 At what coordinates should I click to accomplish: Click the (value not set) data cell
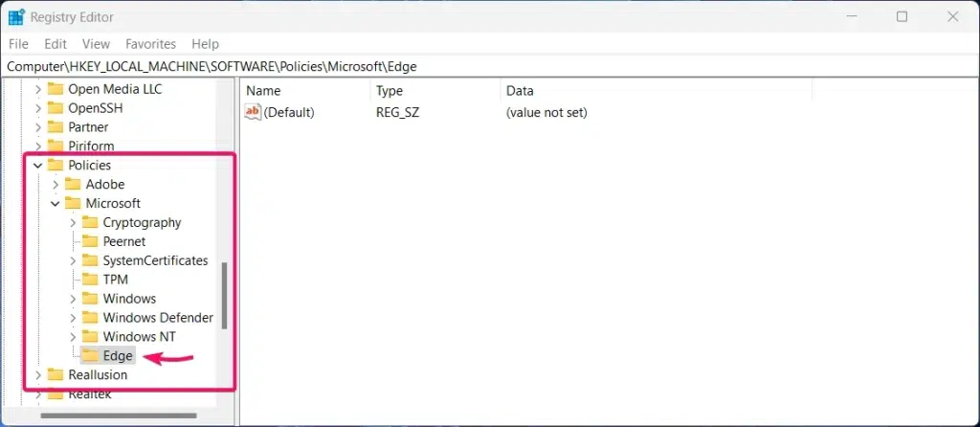point(546,113)
